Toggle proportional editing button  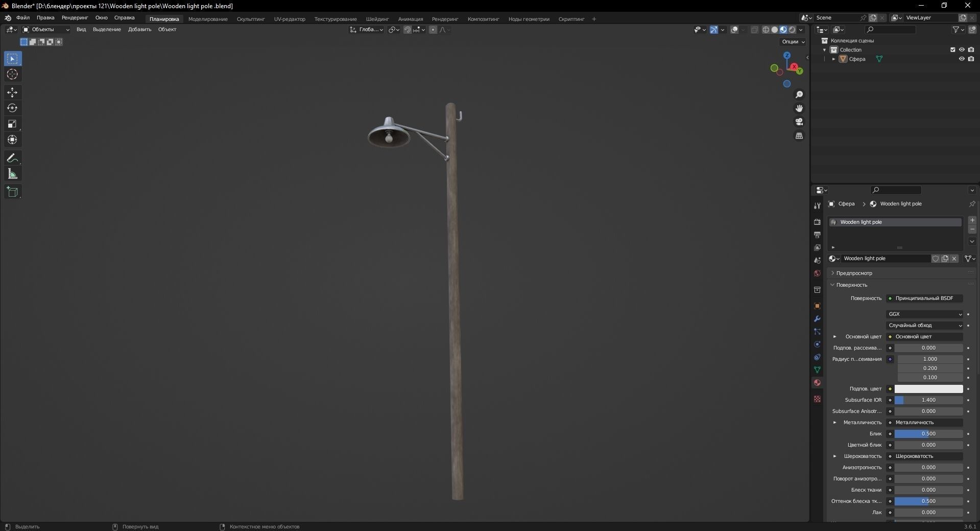click(x=433, y=30)
